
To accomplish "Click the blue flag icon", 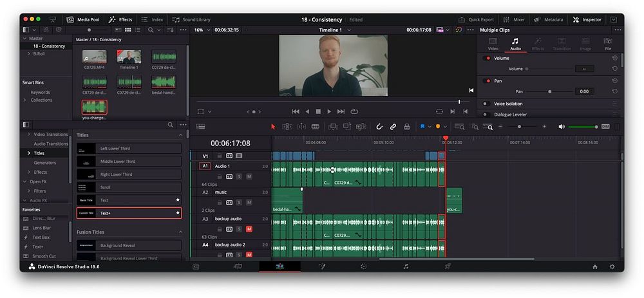I will (423, 127).
